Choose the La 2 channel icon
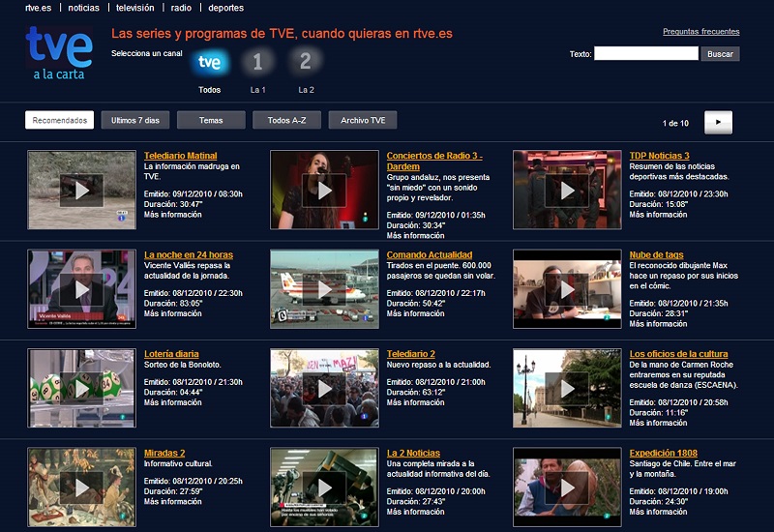 (306, 61)
